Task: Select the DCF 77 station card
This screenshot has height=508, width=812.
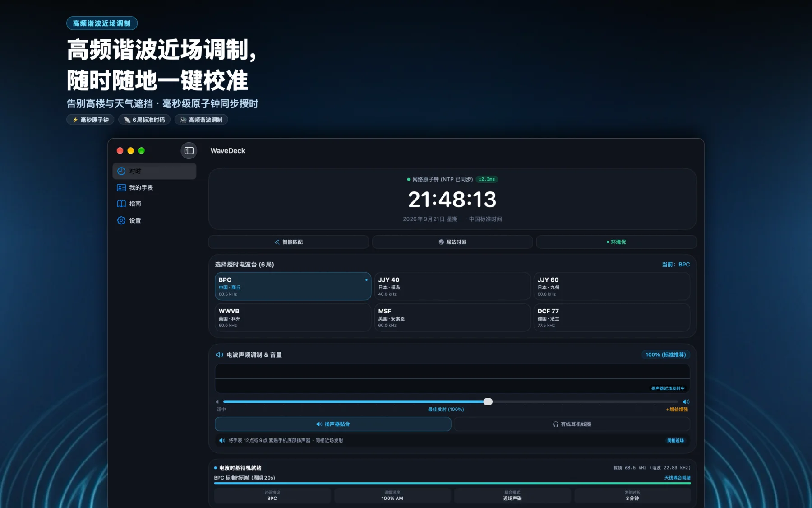Action: [x=611, y=317]
